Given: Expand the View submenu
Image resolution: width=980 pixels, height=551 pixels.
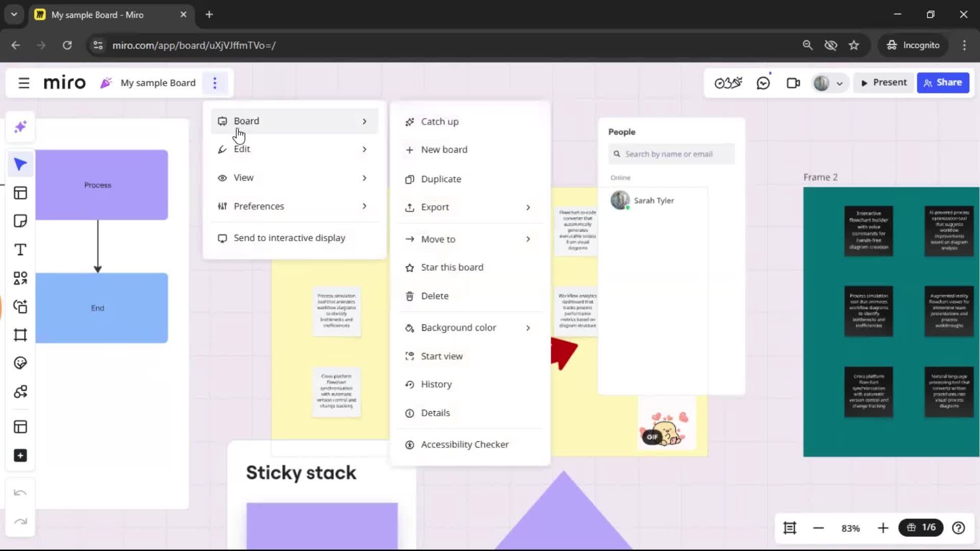Looking at the screenshot, I should [x=295, y=178].
